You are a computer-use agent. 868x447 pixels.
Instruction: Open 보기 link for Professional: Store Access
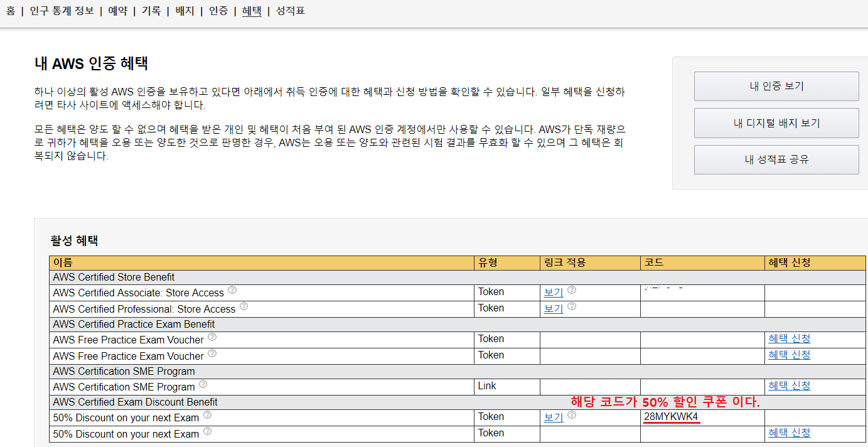pyautogui.click(x=553, y=309)
